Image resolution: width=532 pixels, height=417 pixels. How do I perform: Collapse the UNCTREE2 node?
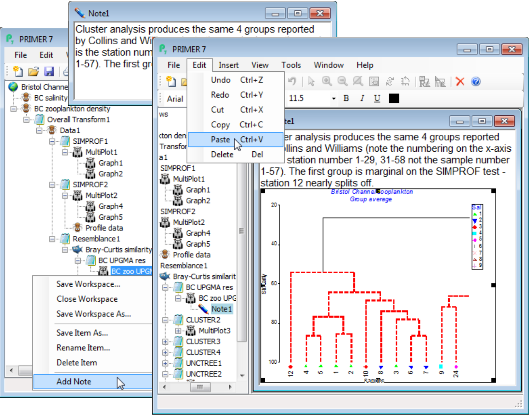click(165, 374)
